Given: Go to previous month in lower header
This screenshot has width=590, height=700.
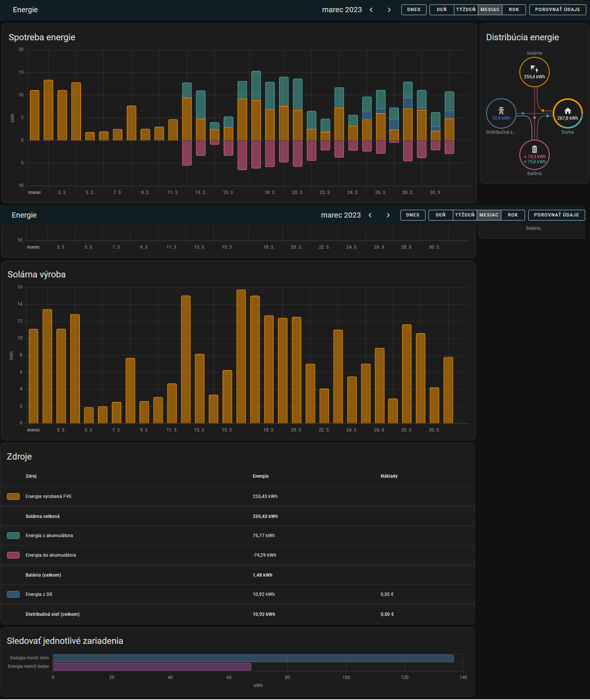Looking at the screenshot, I should pos(370,215).
